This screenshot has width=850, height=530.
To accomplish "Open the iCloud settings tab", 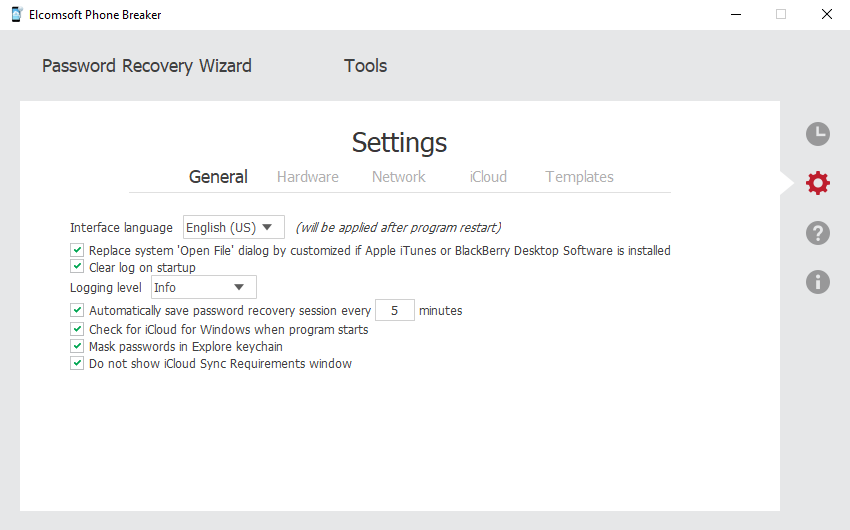I will coord(488,177).
